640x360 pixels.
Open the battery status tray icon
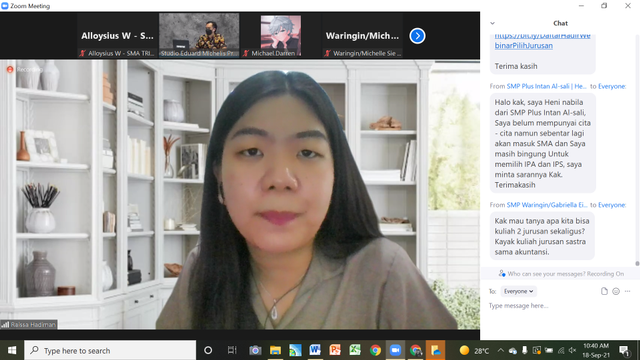click(x=549, y=350)
